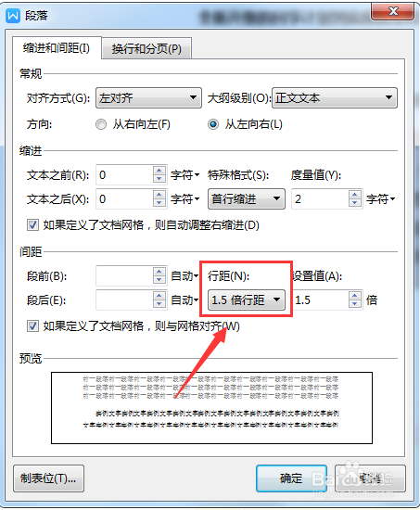The height and width of the screenshot is (510, 420).
Task: Open the 特殊格式 dropdown showing 首行缩进
Action: click(x=247, y=198)
